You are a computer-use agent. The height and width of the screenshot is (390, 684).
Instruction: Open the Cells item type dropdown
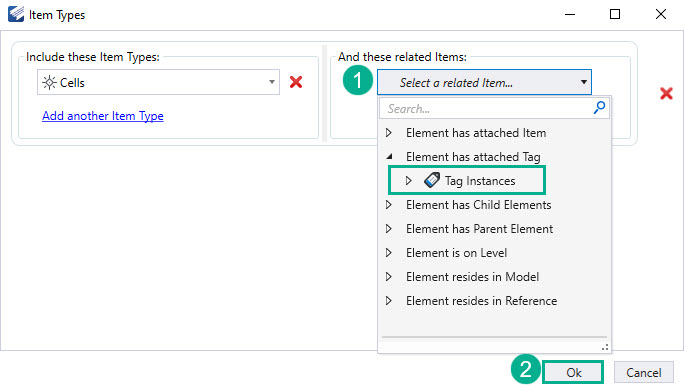coord(272,82)
